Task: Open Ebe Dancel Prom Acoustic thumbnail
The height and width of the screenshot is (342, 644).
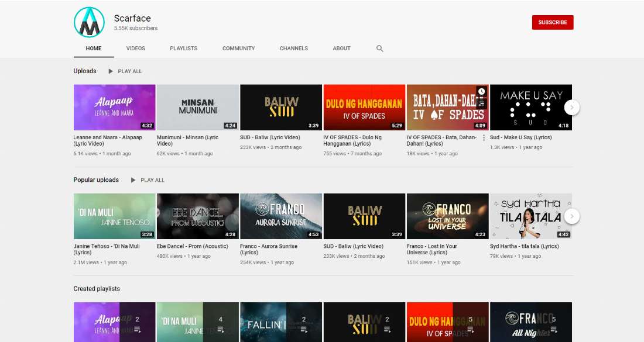Action: pos(198,216)
